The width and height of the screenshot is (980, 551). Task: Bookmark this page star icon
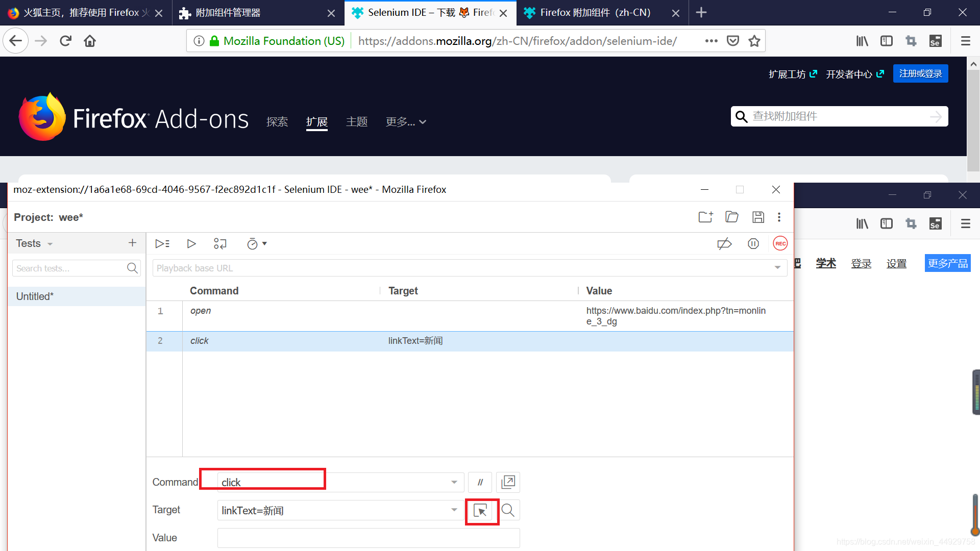(x=754, y=41)
